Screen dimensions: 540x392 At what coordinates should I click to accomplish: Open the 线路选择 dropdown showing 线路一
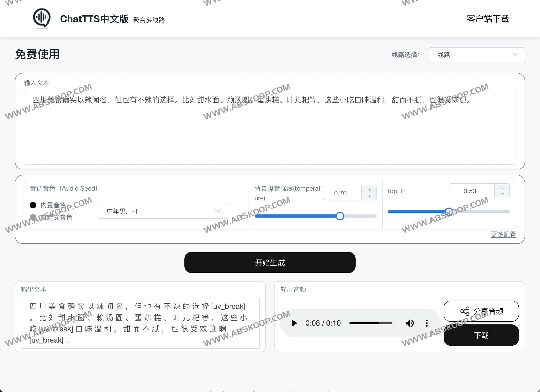[x=476, y=55]
